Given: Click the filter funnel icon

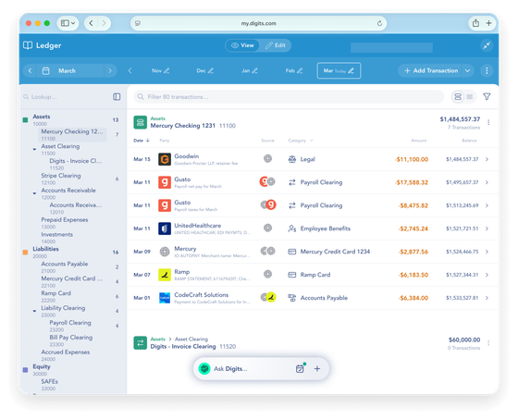Looking at the screenshot, I should [x=487, y=96].
